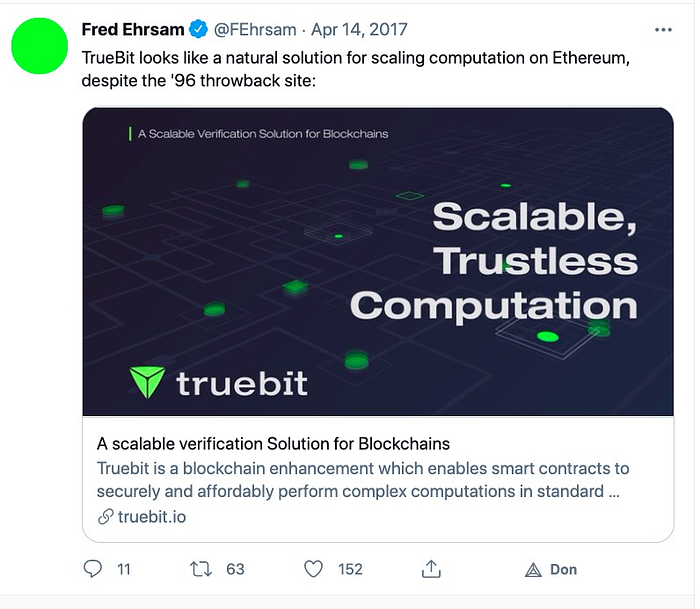This screenshot has height=609, width=700.
Task: Click the retweet count 63
Action: [x=235, y=569]
